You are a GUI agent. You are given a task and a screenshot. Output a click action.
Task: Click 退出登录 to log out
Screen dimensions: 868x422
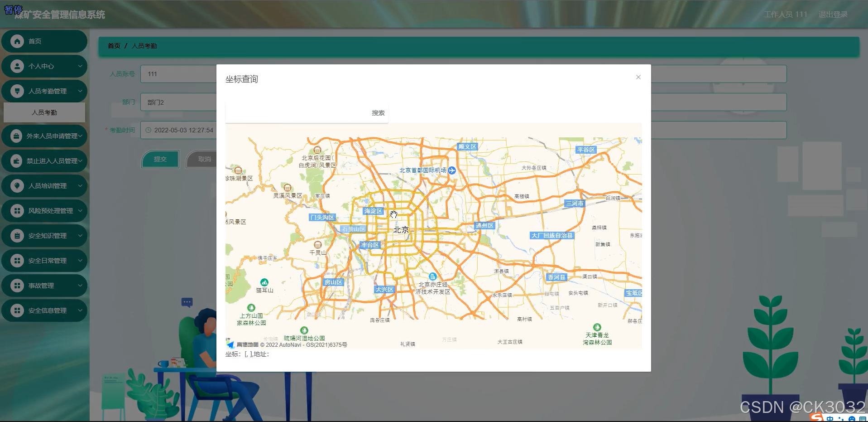click(833, 14)
